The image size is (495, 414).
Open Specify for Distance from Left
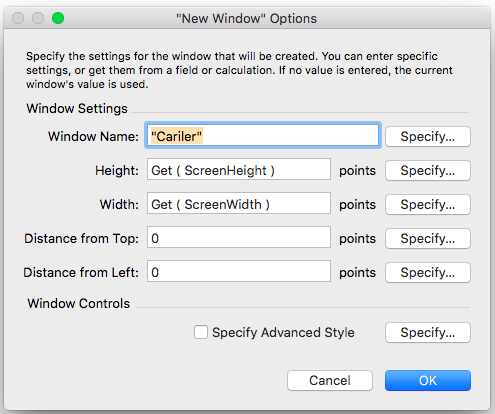click(x=428, y=272)
